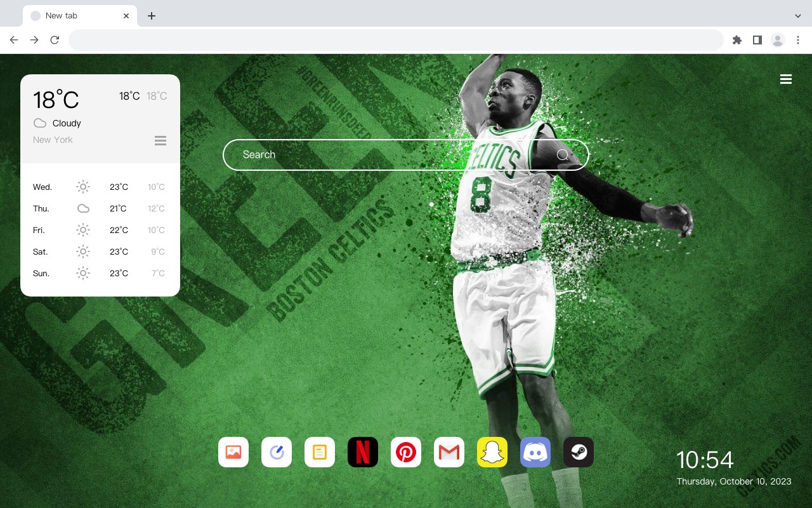Select the New tab tab

click(x=80, y=16)
